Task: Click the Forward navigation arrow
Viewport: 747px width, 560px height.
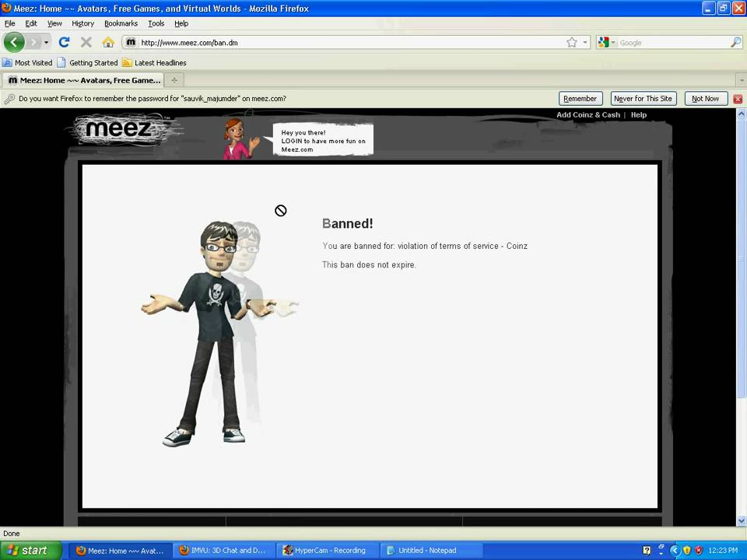Action: [33, 42]
